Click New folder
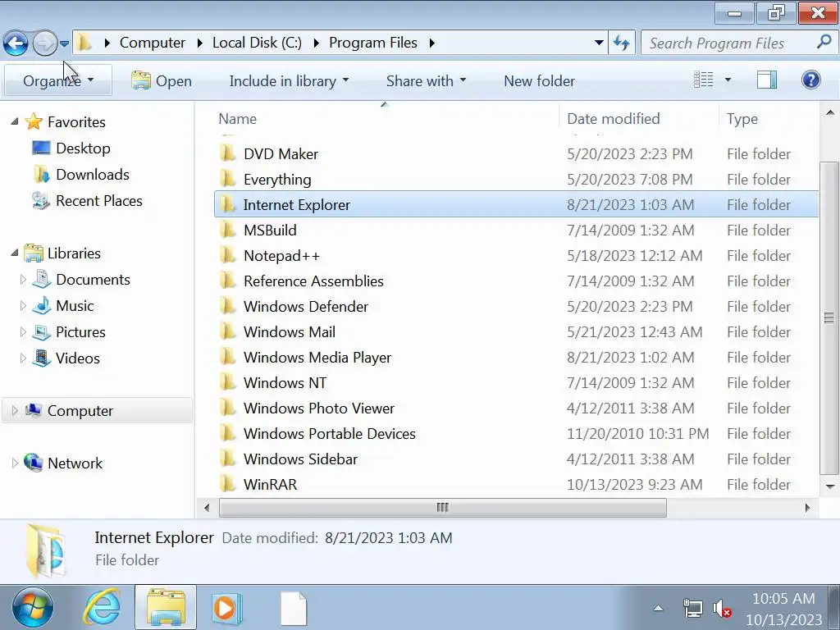The image size is (840, 630). click(x=539, y=81)
